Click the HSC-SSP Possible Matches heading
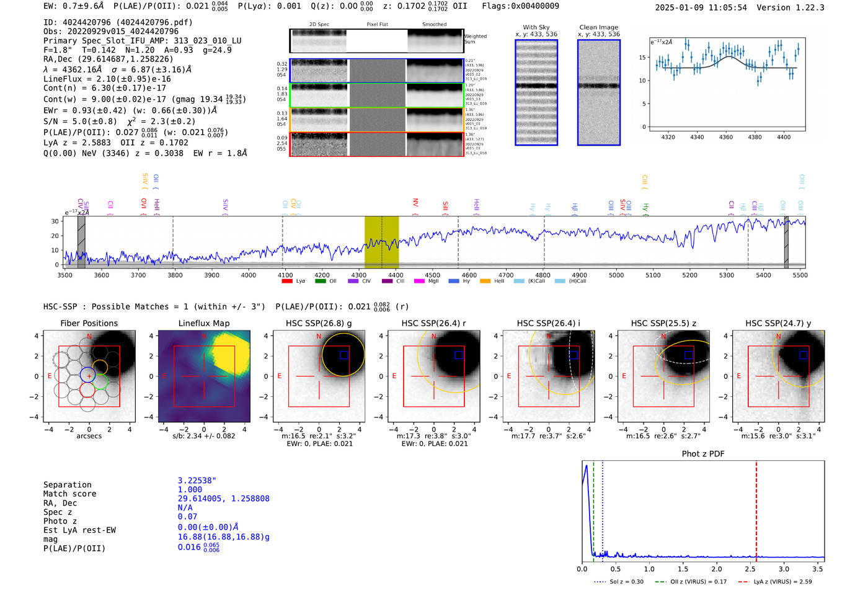The height and width of the screenshot is (591, 868). (154, 306)
